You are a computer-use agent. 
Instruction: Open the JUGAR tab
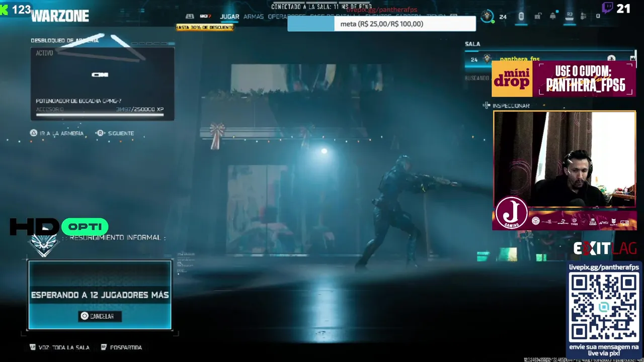(229, 17)
